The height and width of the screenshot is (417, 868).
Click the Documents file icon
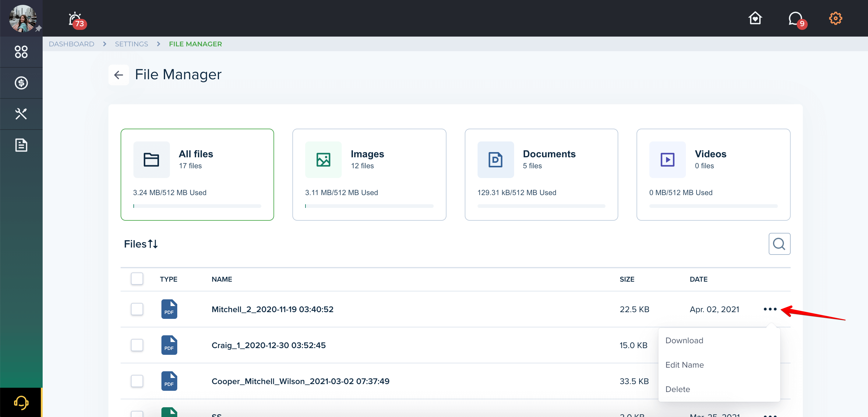[x=495, y=160]
